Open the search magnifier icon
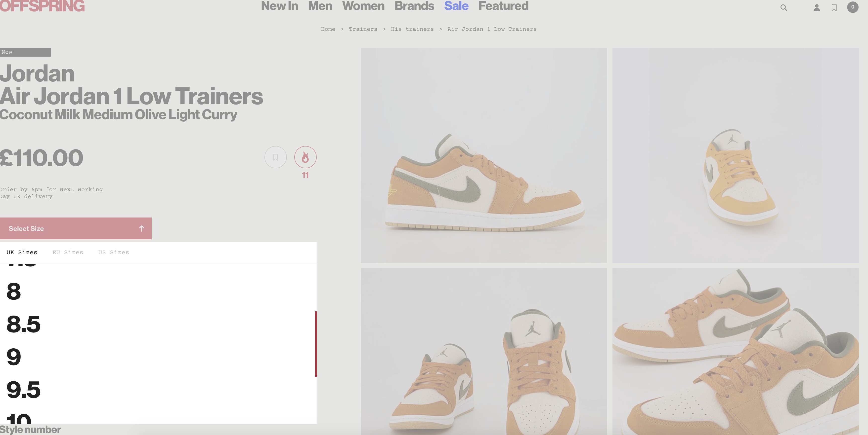Image resolution: width=868 pixels, height=435 pixels. pyautogui.click(x=783, y=7)
